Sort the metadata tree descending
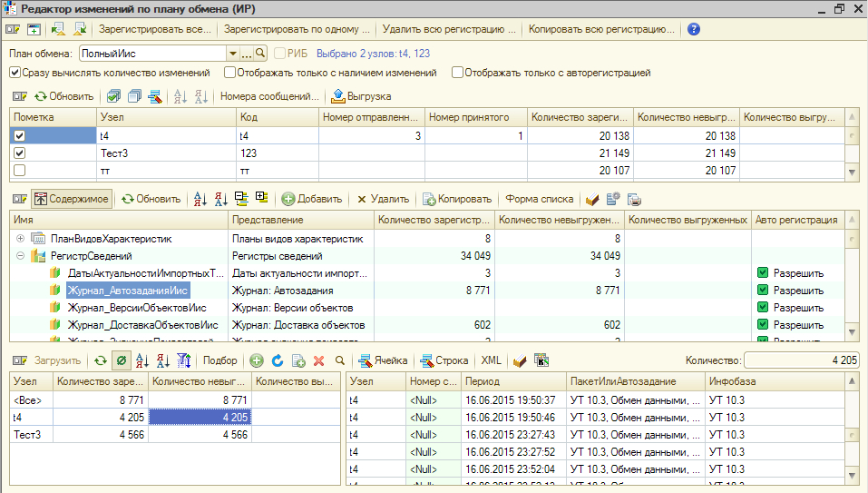This screenshot has width=868, height=493. click(x=221, y=199)
